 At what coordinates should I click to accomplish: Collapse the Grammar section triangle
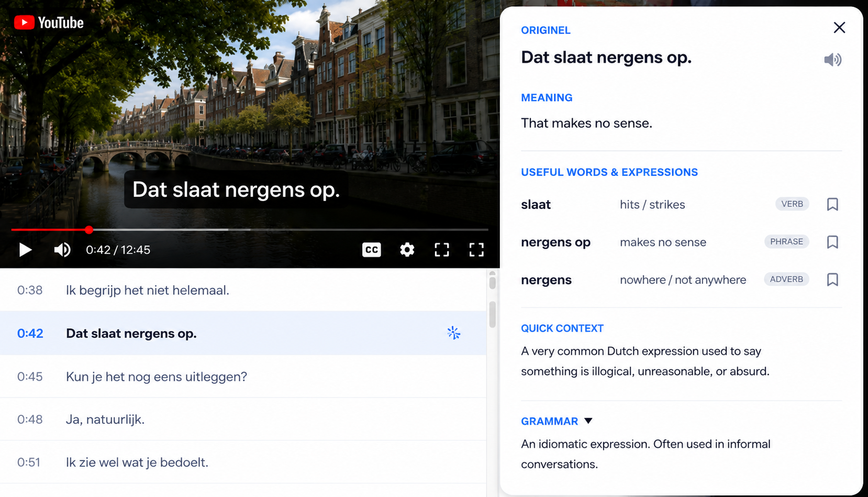pyautogui.click(x=588, y=421)
